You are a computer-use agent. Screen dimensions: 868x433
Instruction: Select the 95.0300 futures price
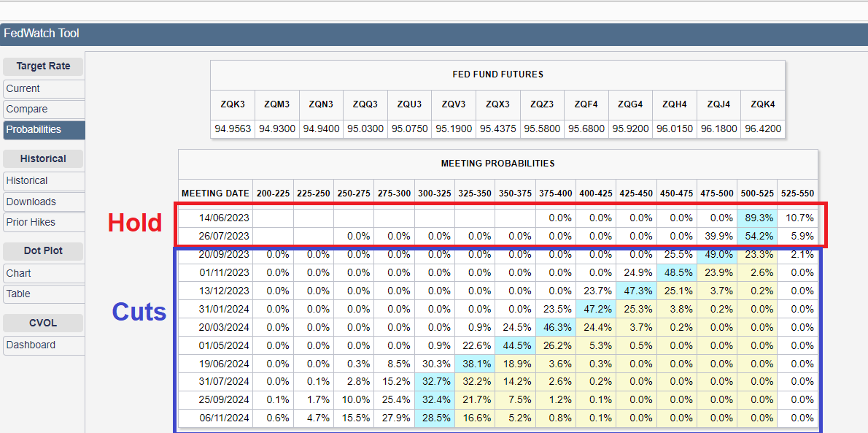click(x=365, y=129)
